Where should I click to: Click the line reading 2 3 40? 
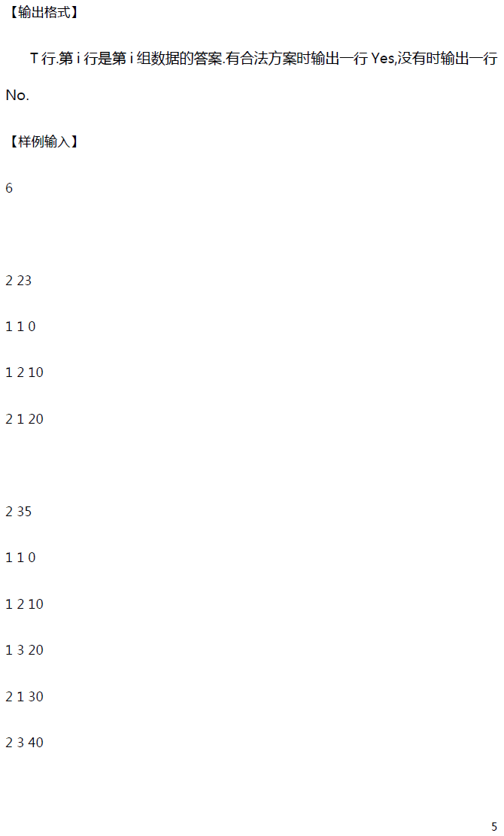pos(25,743)
